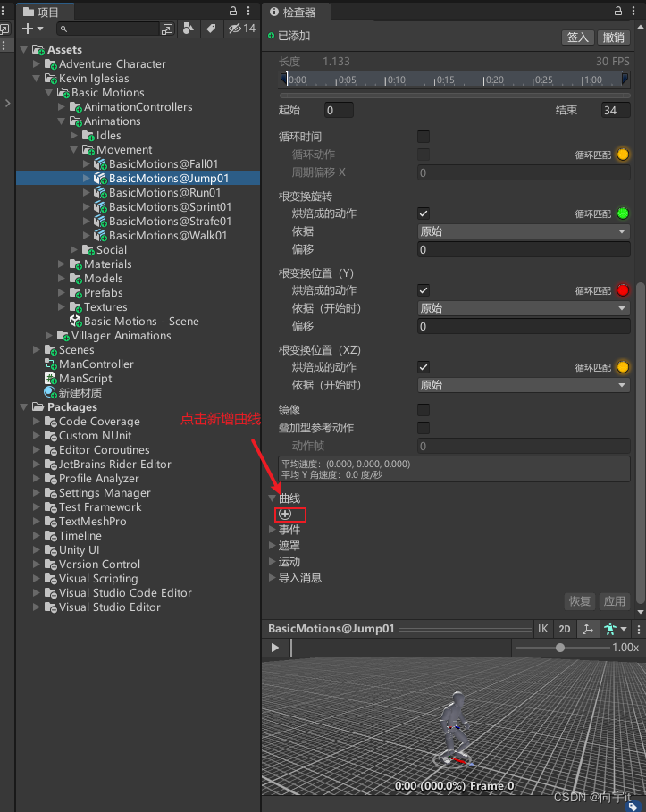Open 依据(开始时) dropdown under 根变换位置 (Y)
This screenshot has height=812, width=646.
(x=524, y=308)
